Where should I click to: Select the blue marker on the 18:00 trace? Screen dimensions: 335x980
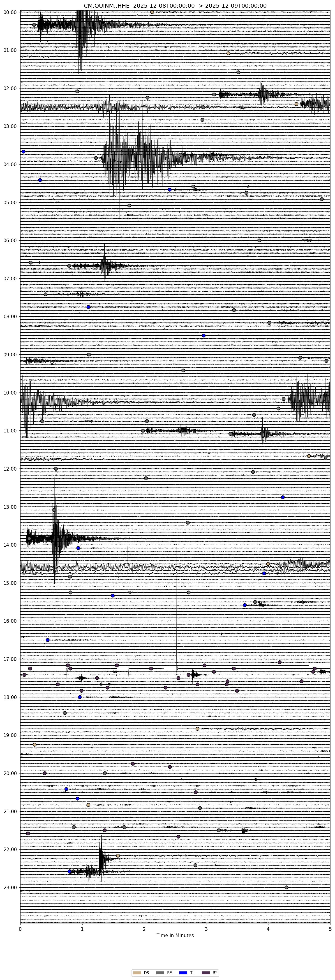[x=80, y=697]
